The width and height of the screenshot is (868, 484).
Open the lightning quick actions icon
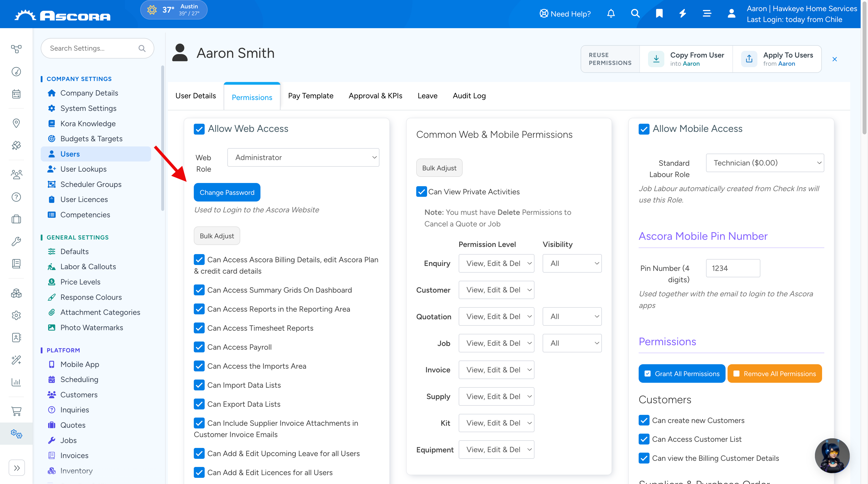click(x=683, y=14)
